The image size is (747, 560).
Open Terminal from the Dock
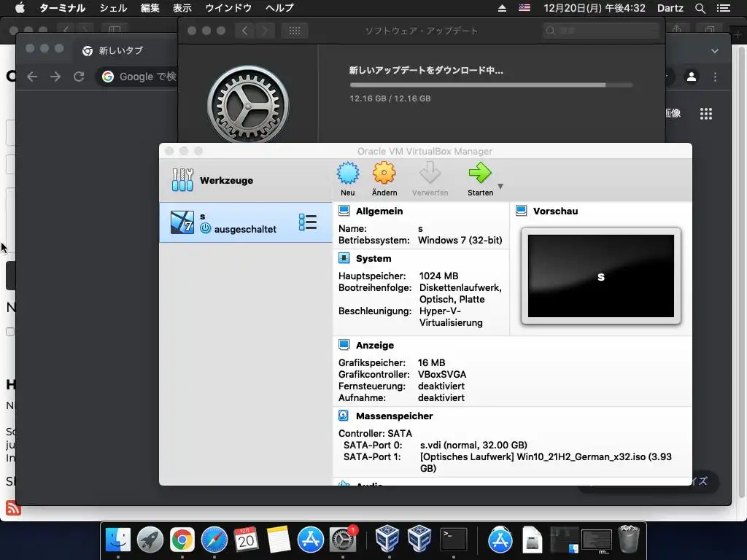coord(453,540)
